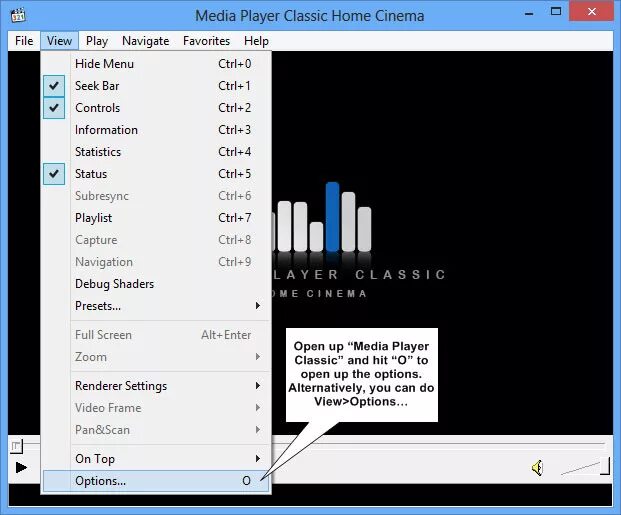Image resolution: width=621 pixels, height=515 pixels.
Task: Open the Play menu
Action: click(97, 41)
